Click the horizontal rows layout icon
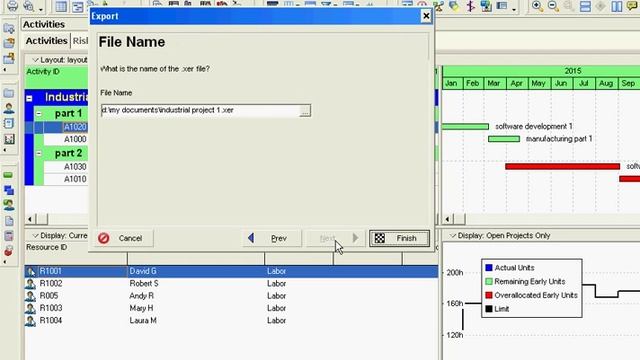Screen dimensions: 640x360 coord(585,6)
